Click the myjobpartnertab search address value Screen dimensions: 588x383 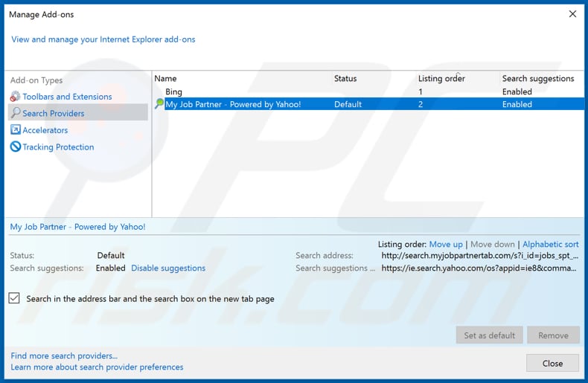point(479,256)
